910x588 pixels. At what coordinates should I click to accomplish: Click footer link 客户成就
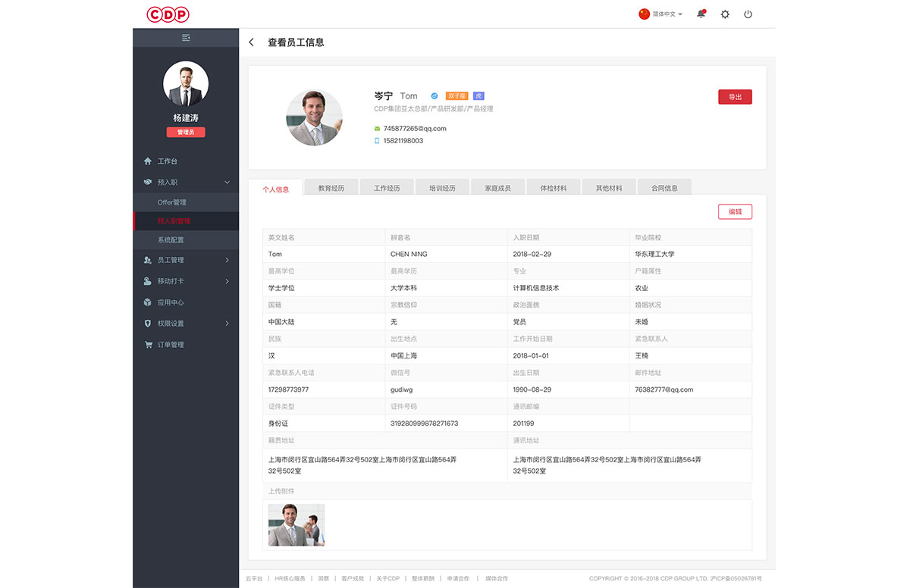point(353,578)
